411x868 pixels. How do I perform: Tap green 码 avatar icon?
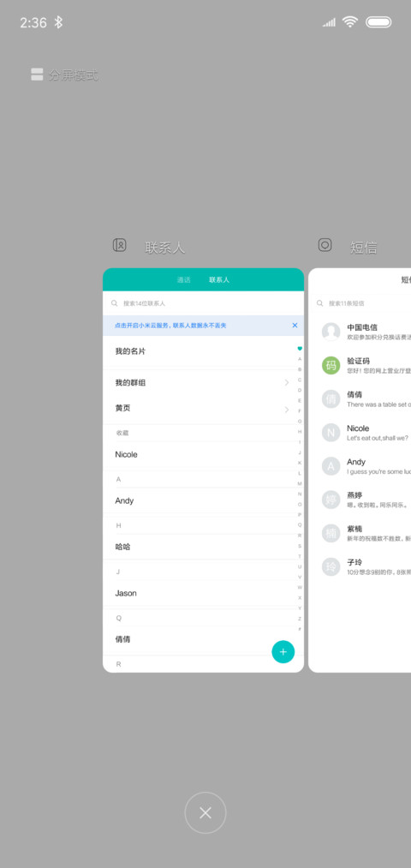click(331, 365)
